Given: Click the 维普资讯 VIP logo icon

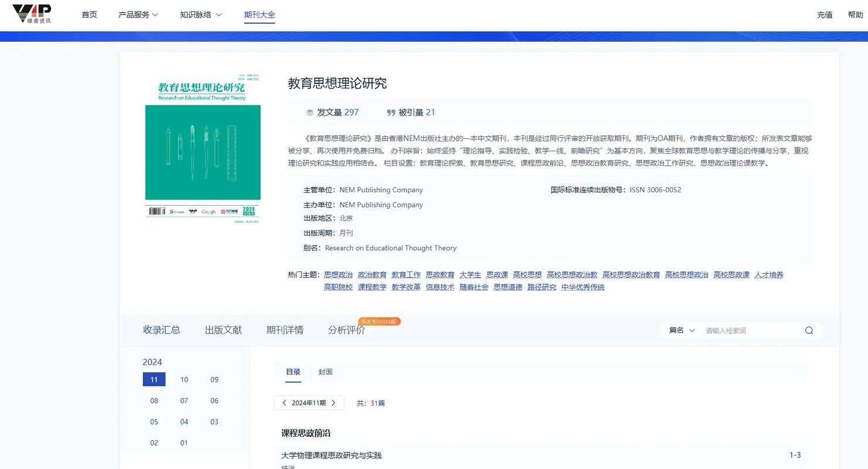Looking at the screenshot, I should coord(32,13).
